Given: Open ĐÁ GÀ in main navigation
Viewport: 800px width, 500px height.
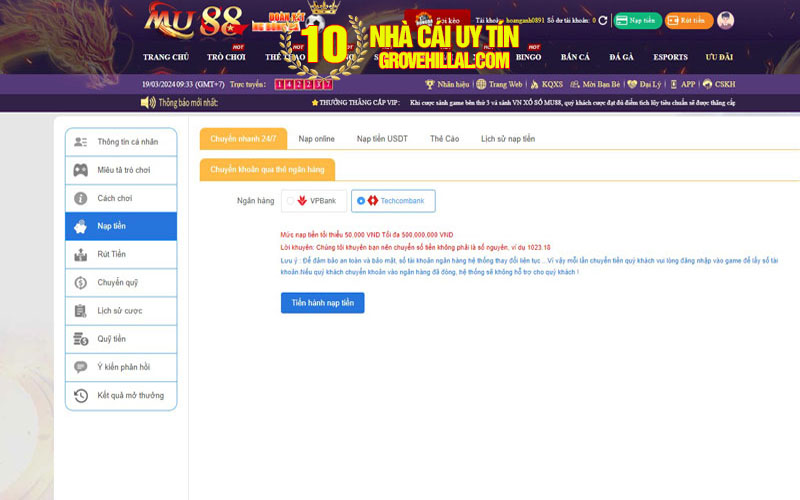Looking at the screenshot, I should 621,57.
